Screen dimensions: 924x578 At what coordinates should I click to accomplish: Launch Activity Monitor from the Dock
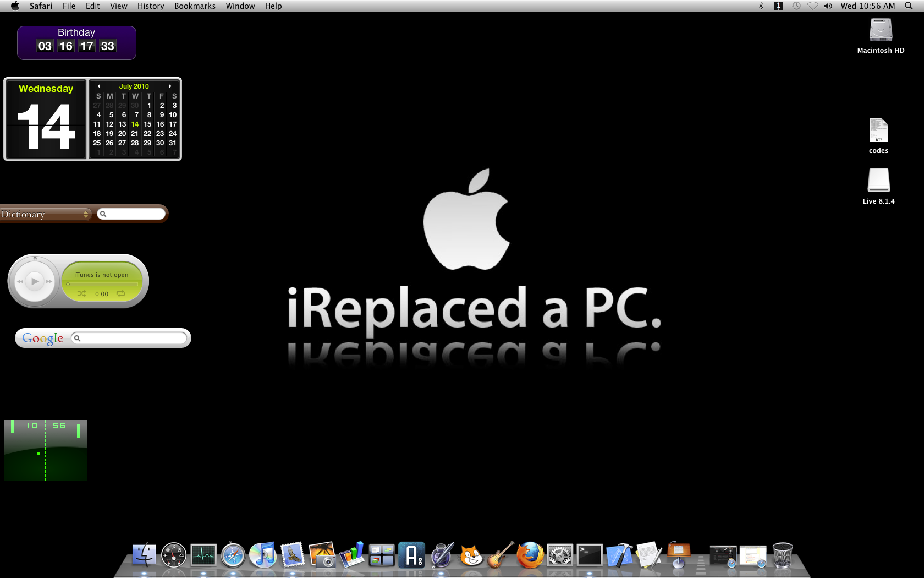[x=204, y=555]
